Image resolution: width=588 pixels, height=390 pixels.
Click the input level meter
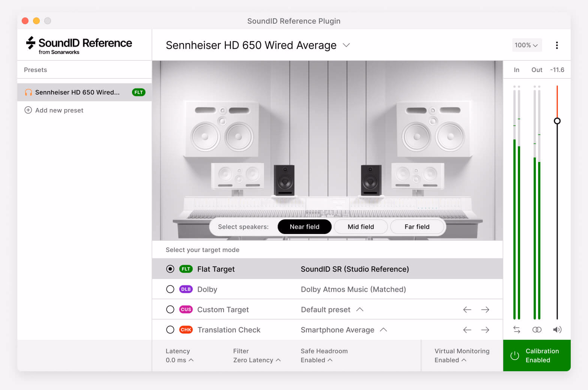[517, 202]
